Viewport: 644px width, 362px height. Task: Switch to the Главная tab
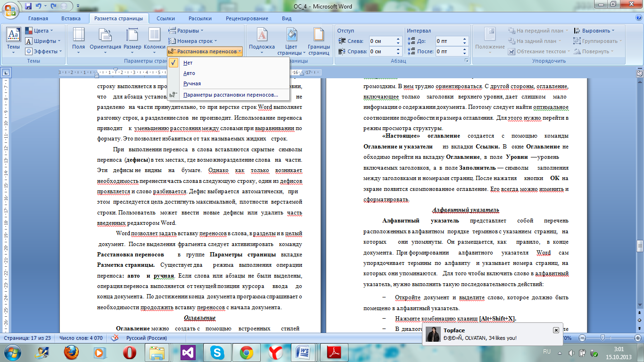point(38,18)
